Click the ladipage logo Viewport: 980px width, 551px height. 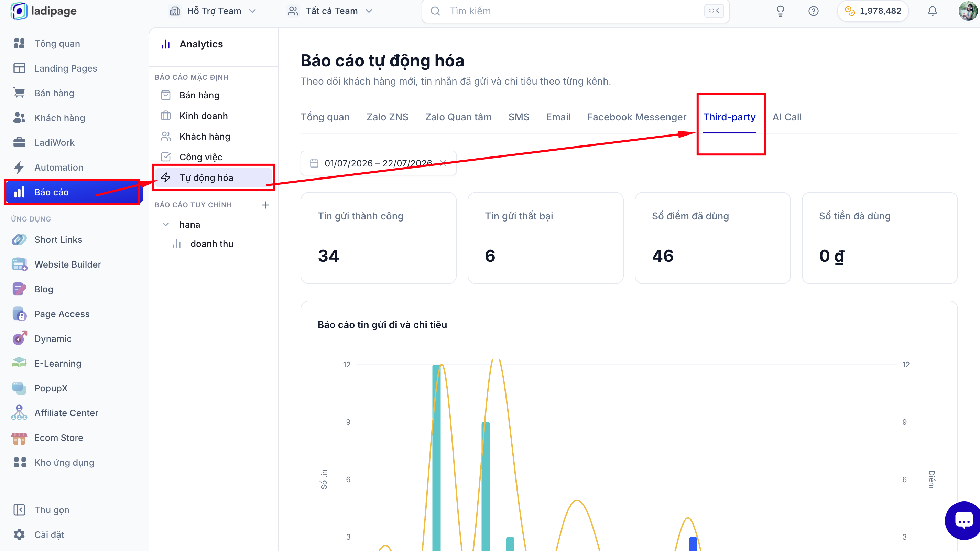point(44,11)
